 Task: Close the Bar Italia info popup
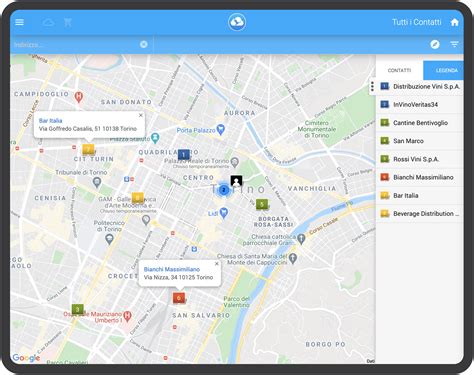[x=141, y=115]
